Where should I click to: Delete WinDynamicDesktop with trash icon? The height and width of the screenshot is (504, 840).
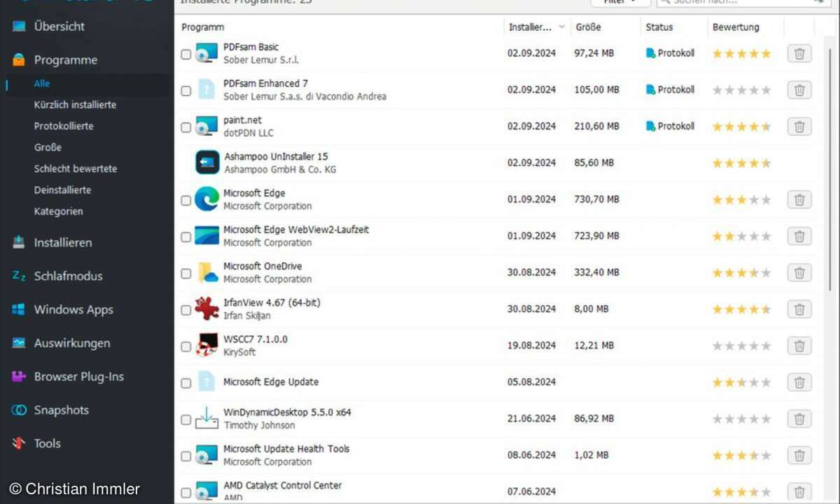799,419
